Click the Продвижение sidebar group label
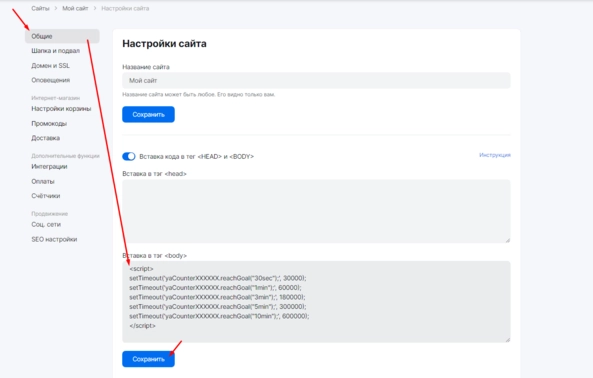 pyautogui.click(x=49, y=214)
